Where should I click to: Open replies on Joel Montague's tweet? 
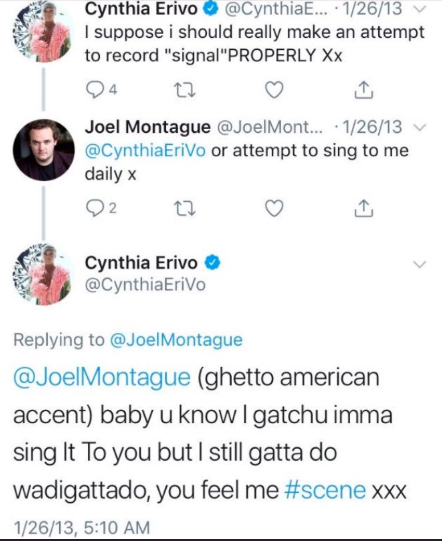coord(101,208)
